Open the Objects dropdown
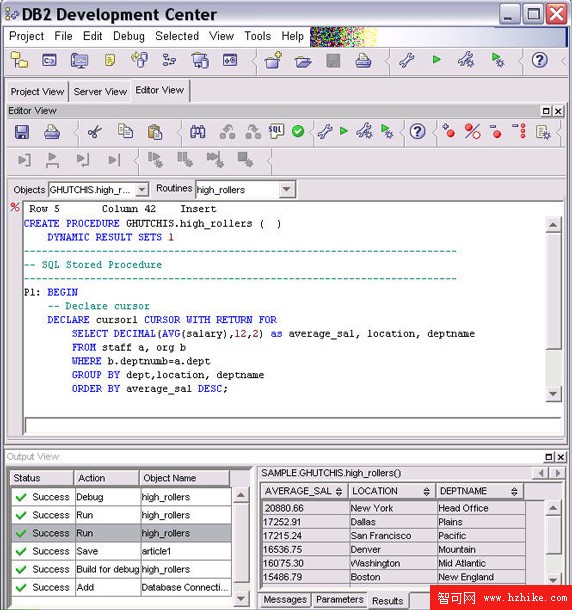The height and width of the screenshot is (610, 572). coord(142,190)
